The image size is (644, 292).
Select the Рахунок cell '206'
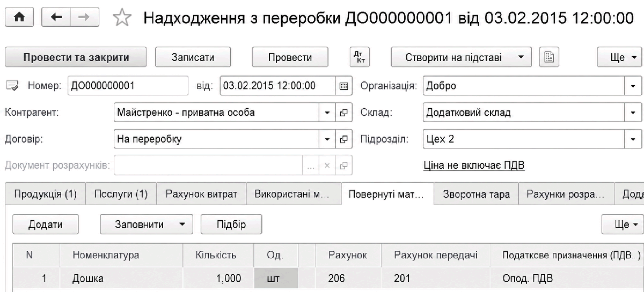(x=348, y=279)
